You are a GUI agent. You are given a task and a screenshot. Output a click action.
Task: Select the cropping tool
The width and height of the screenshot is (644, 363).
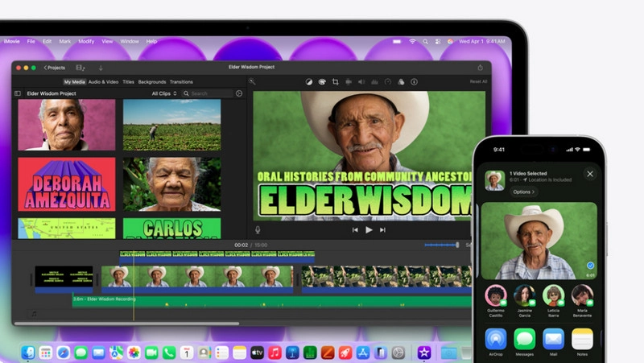pos(335,82)
